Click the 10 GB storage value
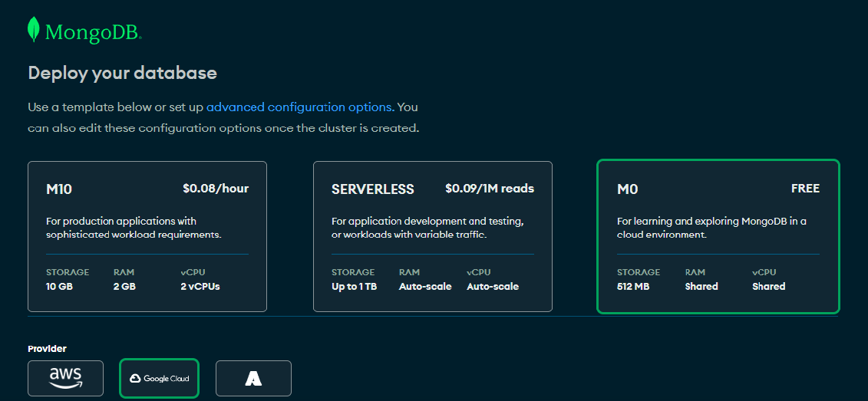The image size is (868, 401). click(60, 287)
